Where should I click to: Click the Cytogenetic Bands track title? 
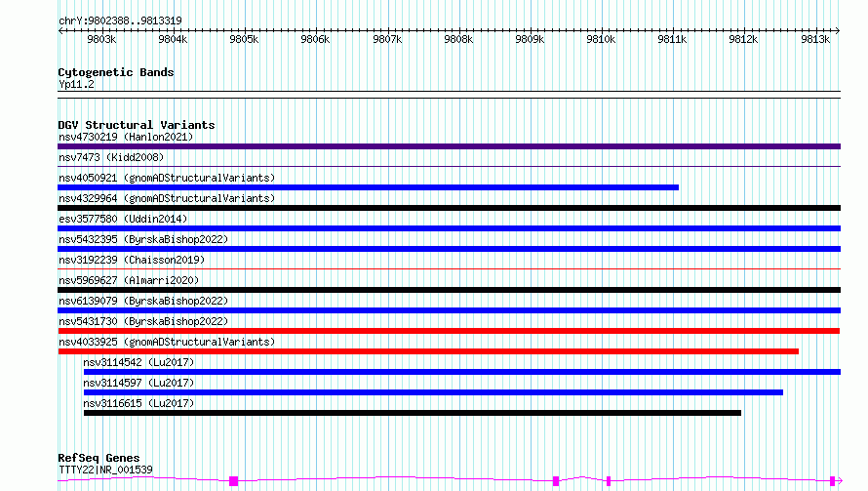(116, 72)
